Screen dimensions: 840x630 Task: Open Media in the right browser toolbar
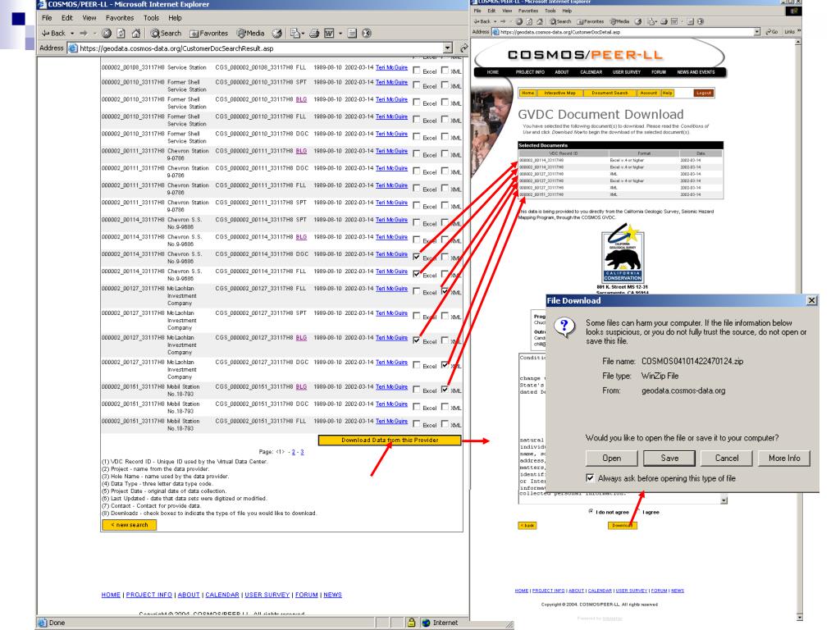[620, 21]
